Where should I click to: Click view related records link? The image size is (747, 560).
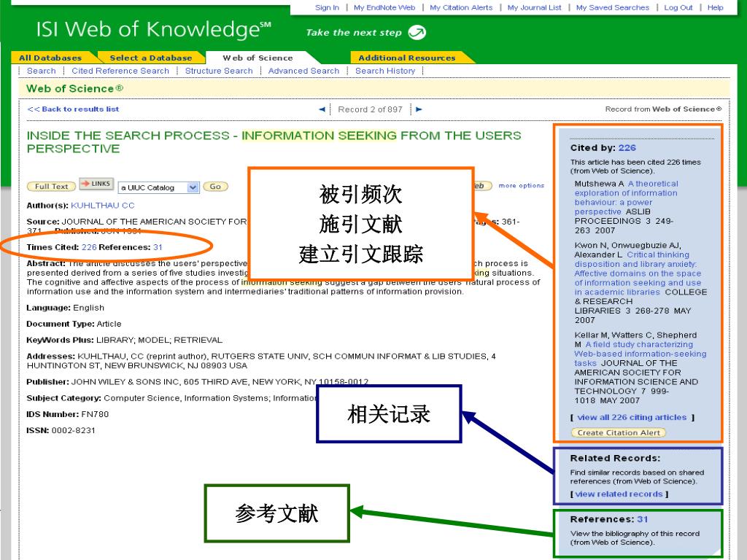[x=619, y=494]
